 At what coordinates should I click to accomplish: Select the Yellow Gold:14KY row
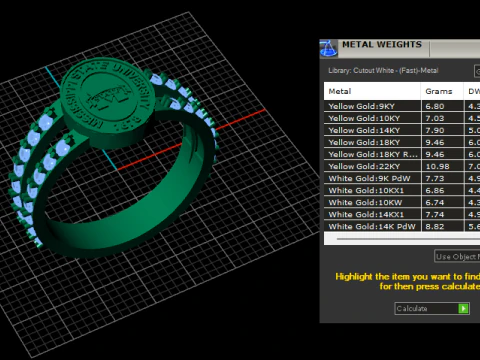point(402,130)
